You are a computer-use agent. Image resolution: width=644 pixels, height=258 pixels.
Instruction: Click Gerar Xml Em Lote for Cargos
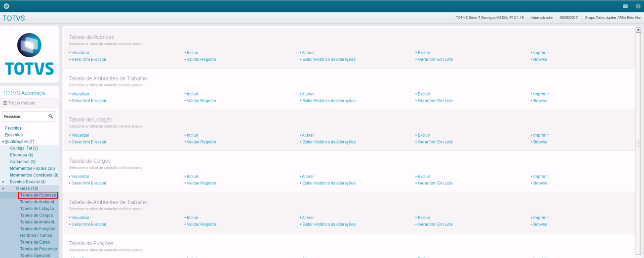(x=435, y=184)
